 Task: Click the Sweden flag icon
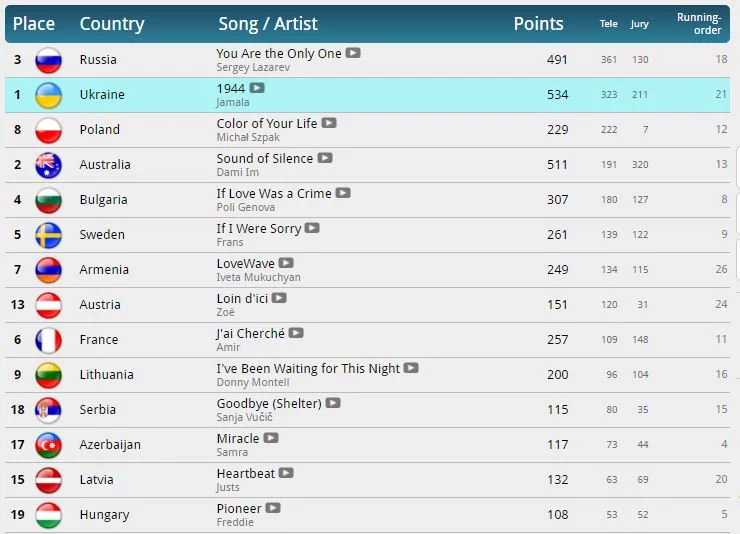(48, 235)
